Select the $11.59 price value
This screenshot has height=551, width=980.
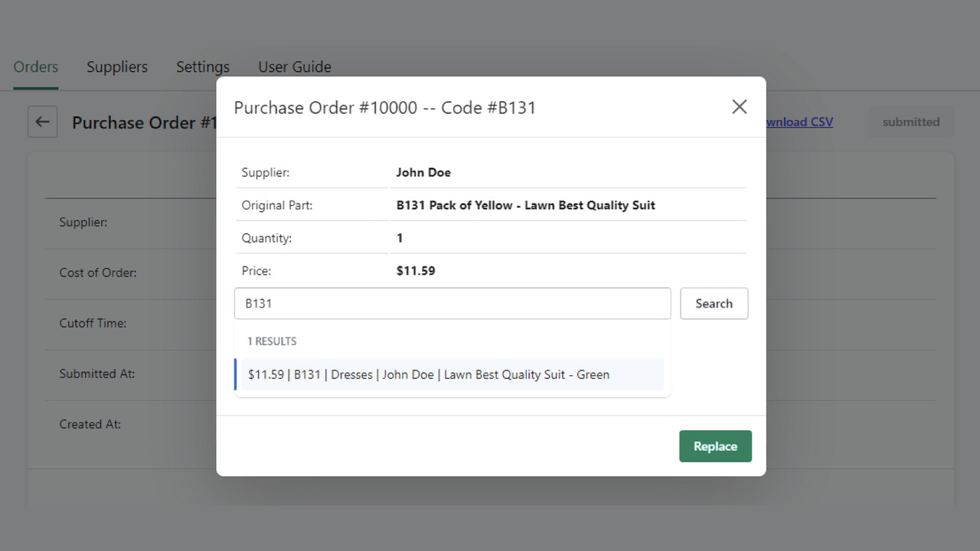(x=416, y=270)
